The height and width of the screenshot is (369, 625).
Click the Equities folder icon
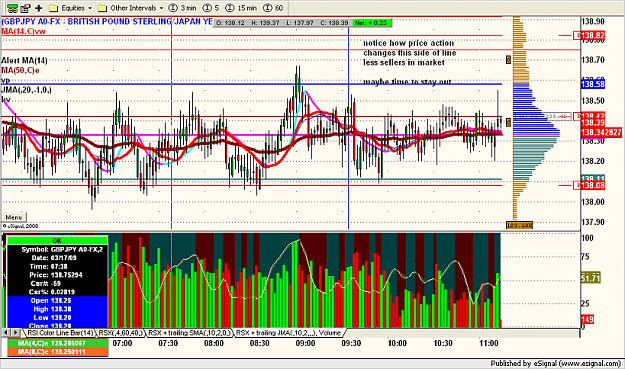[x=54, y=8]
